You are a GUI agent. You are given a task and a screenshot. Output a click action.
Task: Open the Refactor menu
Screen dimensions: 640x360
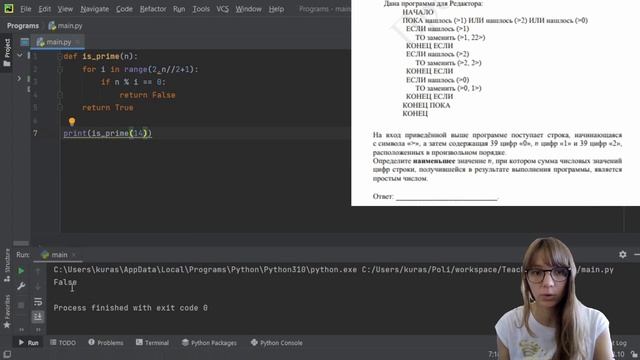tap(153, 9)
